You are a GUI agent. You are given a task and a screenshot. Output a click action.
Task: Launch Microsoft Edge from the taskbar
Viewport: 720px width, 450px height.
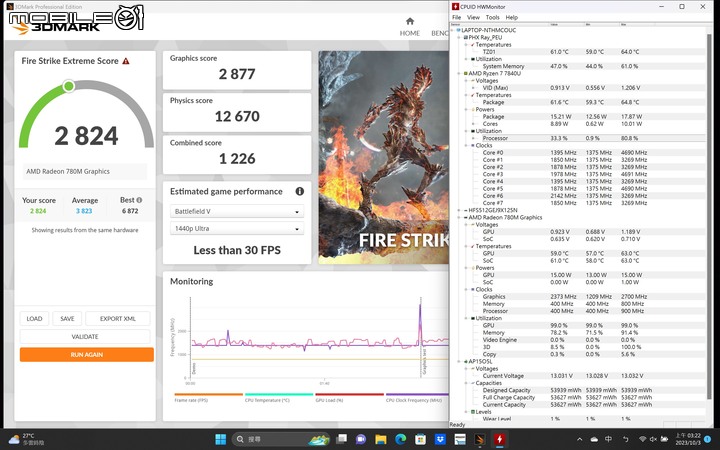pyautogui.click(x=400, y=439)
